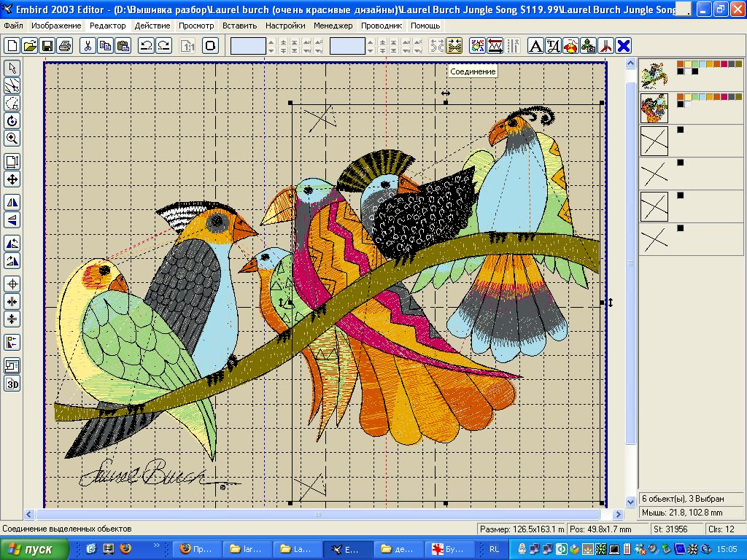Click the scissors Cut icon
Image resolution: width=747 pixels, height=560 pixels.
point(87,46)
